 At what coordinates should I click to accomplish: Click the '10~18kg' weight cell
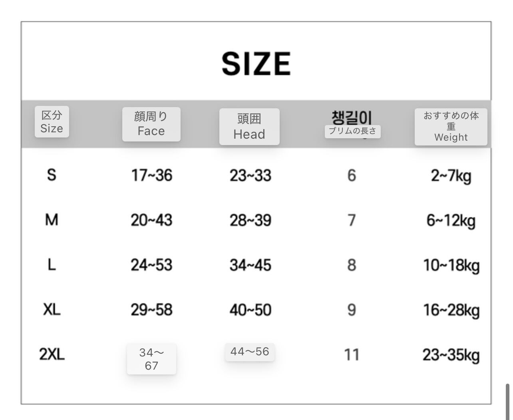click(451, 265)
